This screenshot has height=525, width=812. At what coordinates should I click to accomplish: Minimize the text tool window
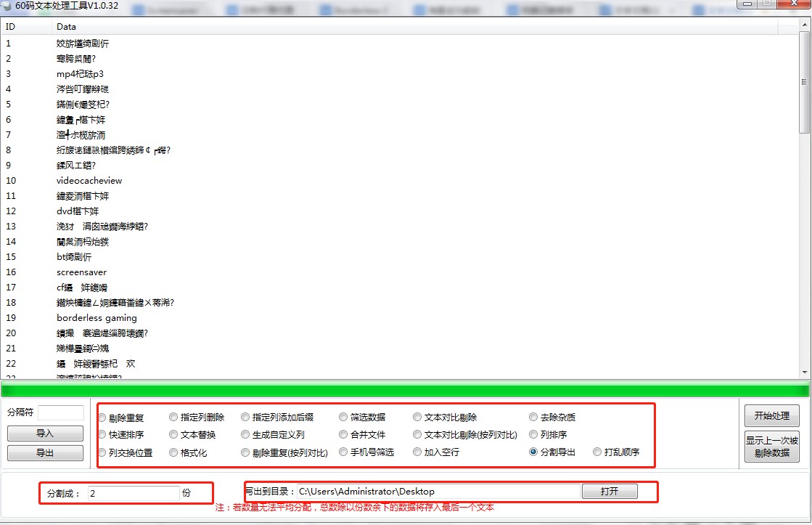point(747,4)
